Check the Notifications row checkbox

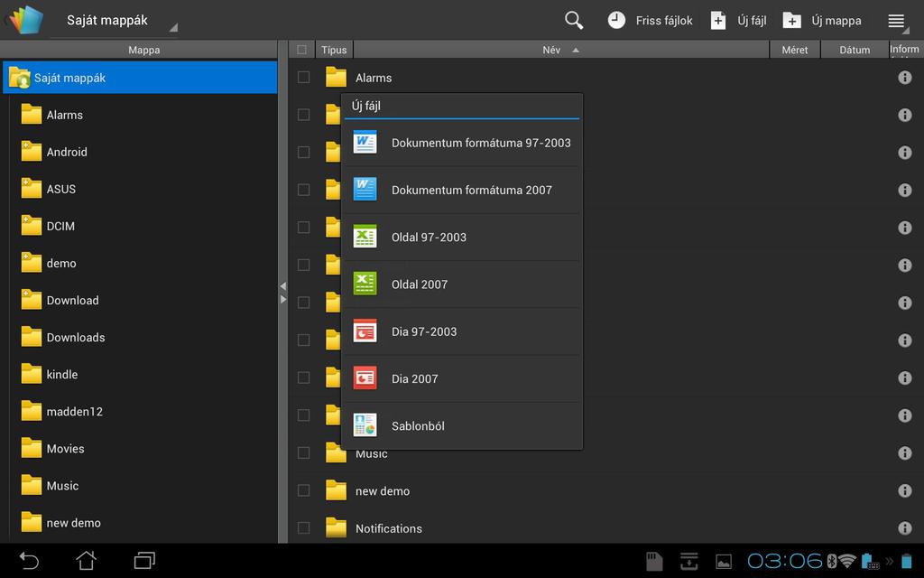[x=303, y=527]
